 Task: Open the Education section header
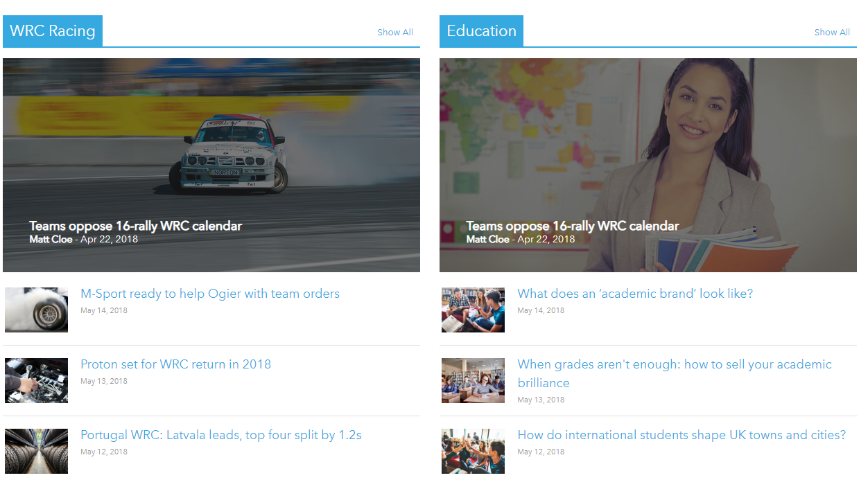(481, 30)
